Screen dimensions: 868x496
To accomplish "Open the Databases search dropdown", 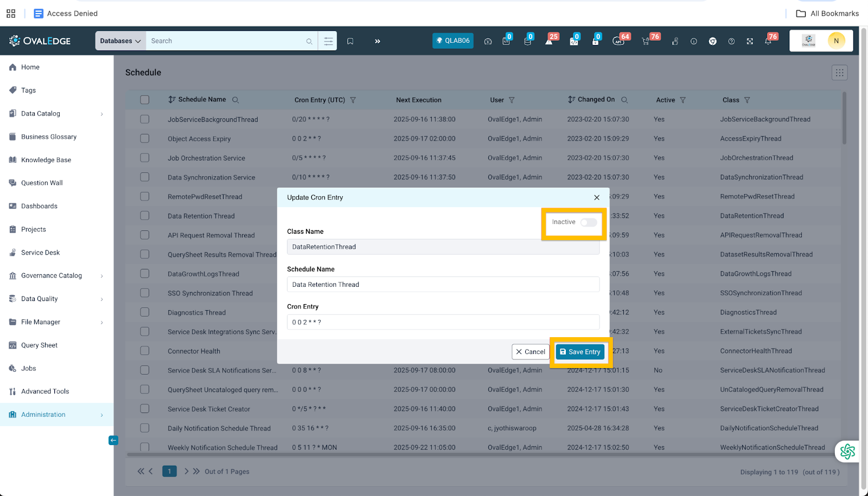I will coord(120,41).
